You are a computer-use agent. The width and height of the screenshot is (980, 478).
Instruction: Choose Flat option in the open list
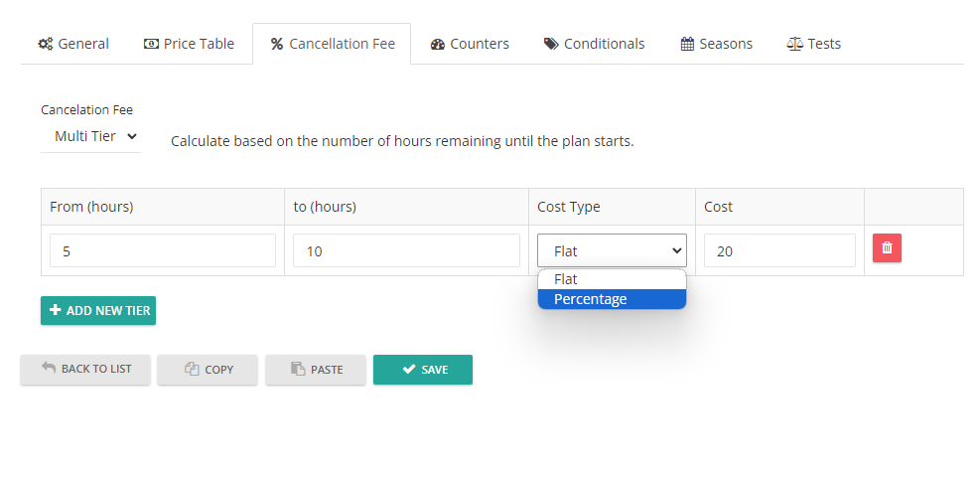tap(612, 279)
